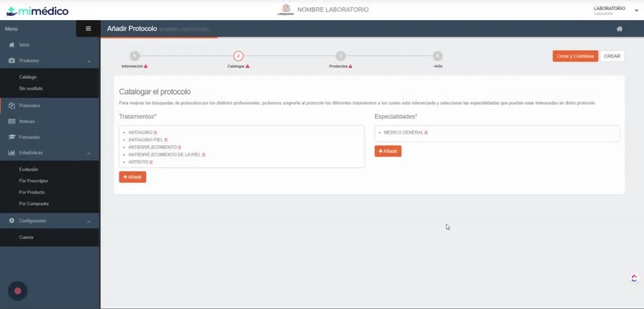Toggle the hamburger menu icon
The height and width of the screenshot is (309, 644).
click(88, 29)
